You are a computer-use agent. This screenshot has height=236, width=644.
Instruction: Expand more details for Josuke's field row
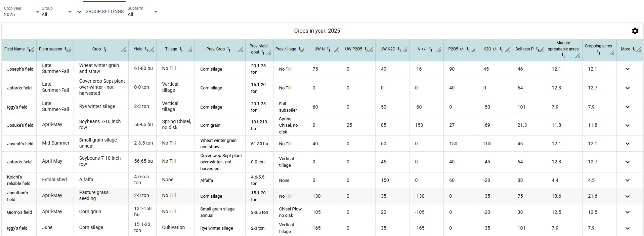pos(627,125)
